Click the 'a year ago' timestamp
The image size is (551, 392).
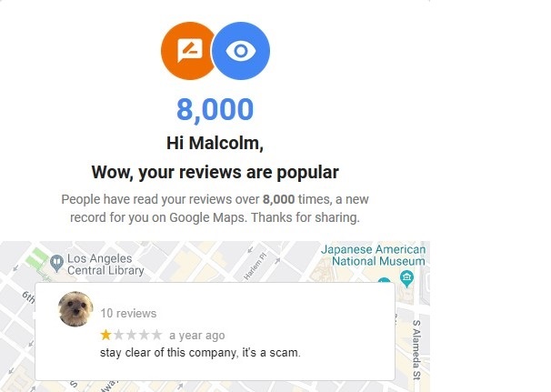point(196,336)
